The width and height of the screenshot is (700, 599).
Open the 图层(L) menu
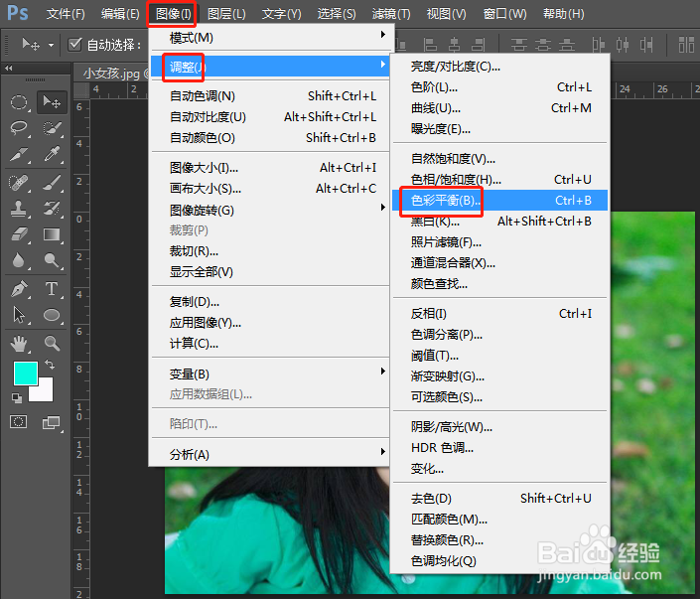226,14
